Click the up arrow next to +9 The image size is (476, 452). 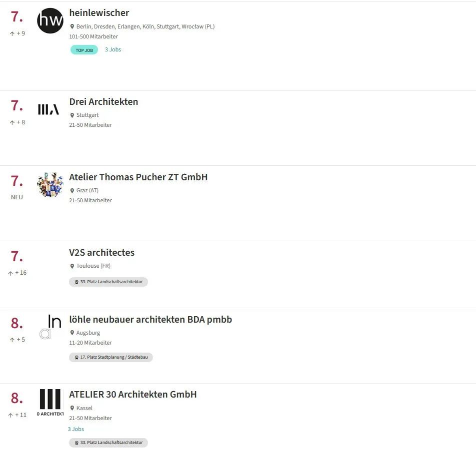(12, 34)
